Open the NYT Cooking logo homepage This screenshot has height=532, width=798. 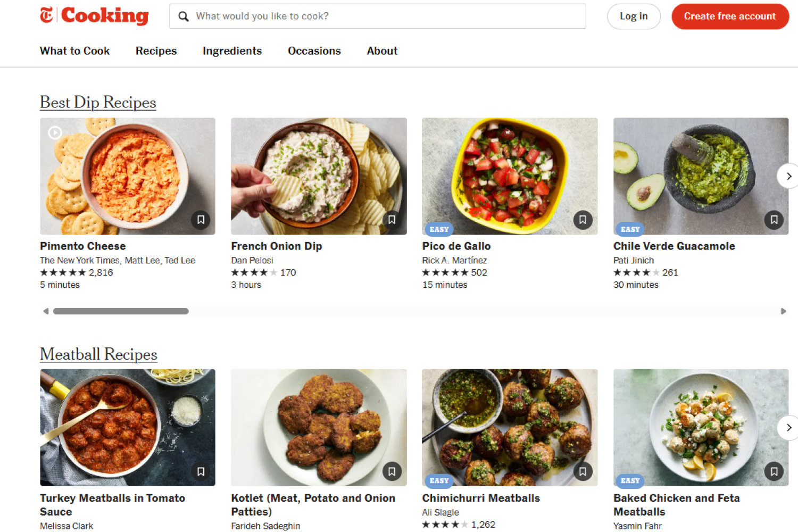[94, 16]
